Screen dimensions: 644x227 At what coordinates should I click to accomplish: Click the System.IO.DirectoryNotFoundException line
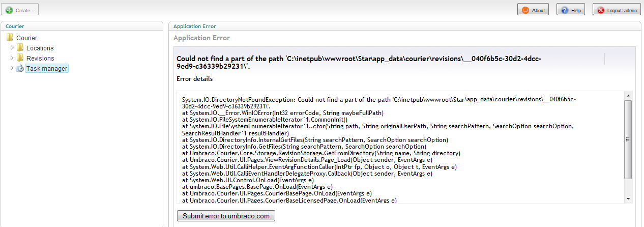(x=379, y=103)
